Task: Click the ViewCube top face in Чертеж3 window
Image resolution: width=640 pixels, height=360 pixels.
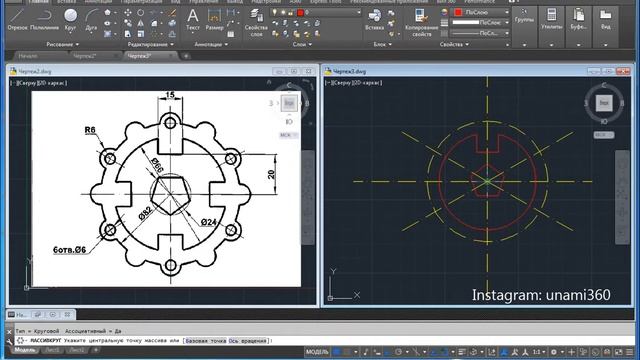Action: pyautogui.click(x=604, y=103)
